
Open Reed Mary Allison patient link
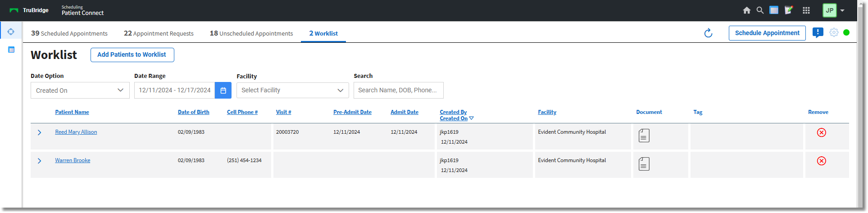(76, 132)
